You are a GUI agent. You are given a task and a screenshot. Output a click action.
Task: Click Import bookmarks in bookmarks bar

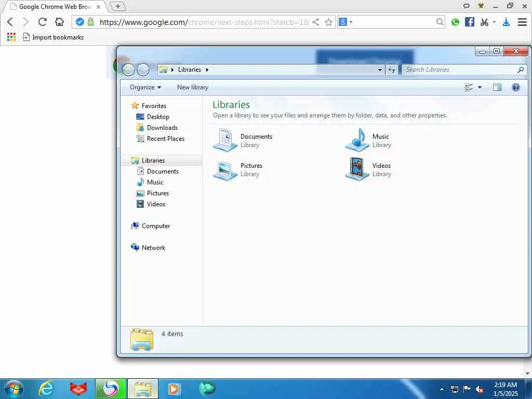click(x=53, y=37)
